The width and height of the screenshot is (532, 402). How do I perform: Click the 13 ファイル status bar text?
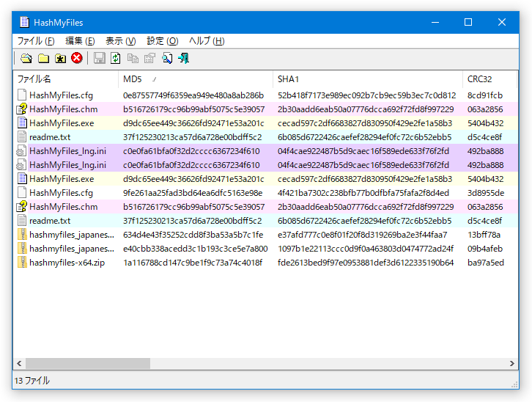(32, 380)
